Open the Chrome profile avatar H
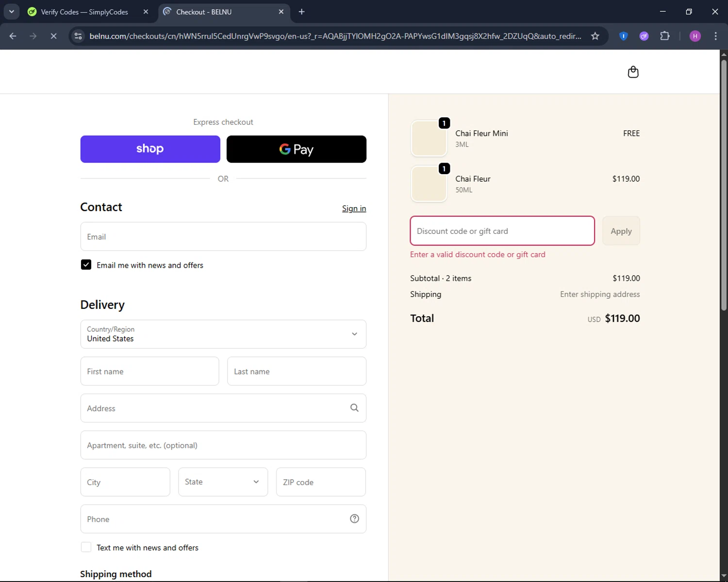 pyautogui.click(x=695, y=36)
